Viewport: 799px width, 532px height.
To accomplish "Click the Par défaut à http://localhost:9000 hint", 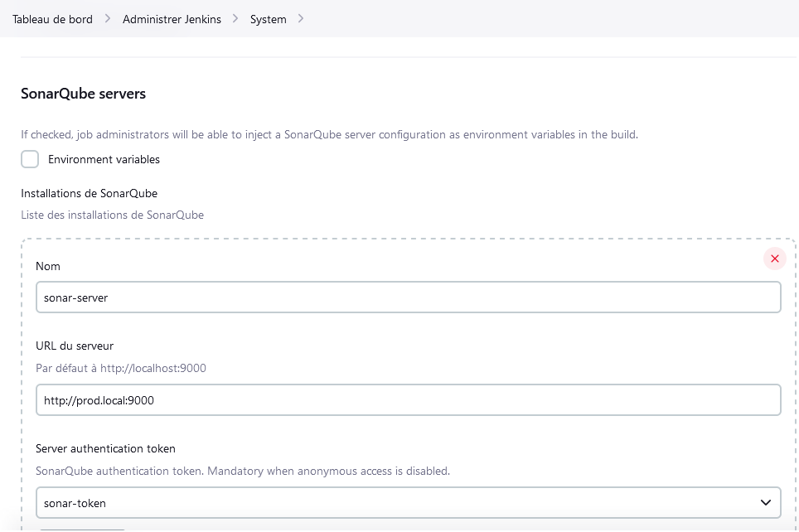I will (121, 369).
